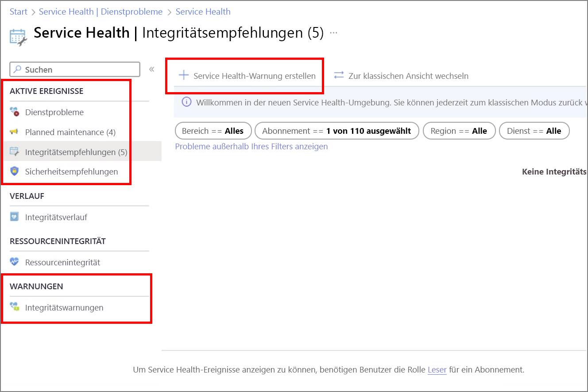Click the Dienstprobleme heart icon
The image size is (588, 392).
[15, 112]
